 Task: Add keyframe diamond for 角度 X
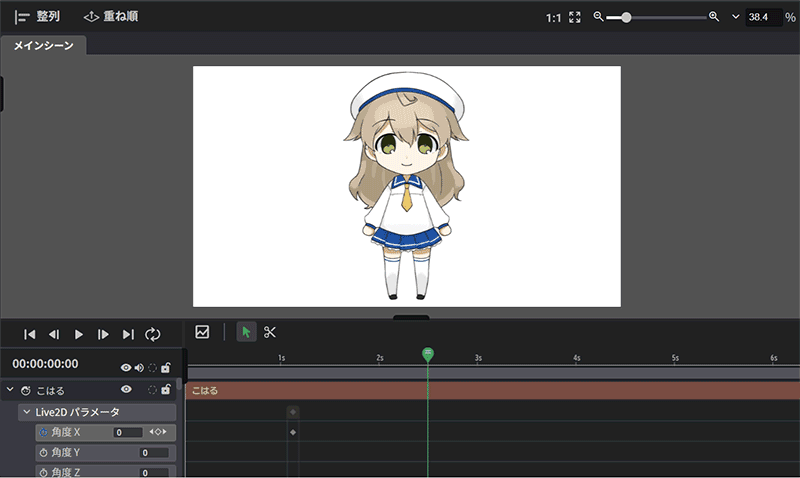(158, 432)
